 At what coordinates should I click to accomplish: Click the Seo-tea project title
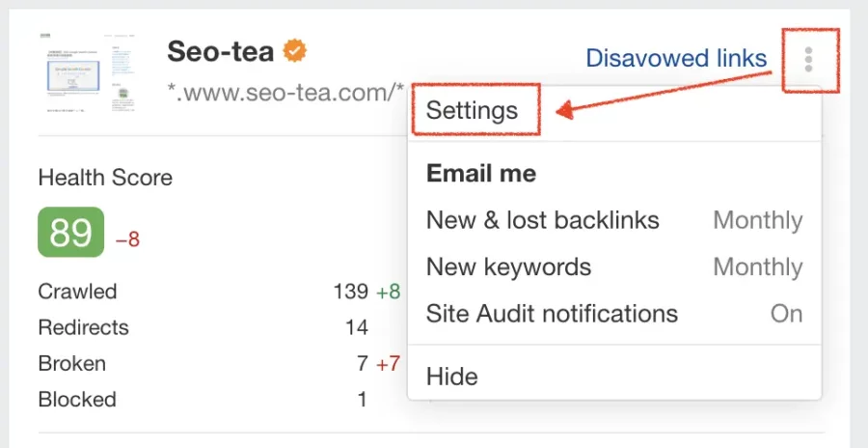[220, 51]
